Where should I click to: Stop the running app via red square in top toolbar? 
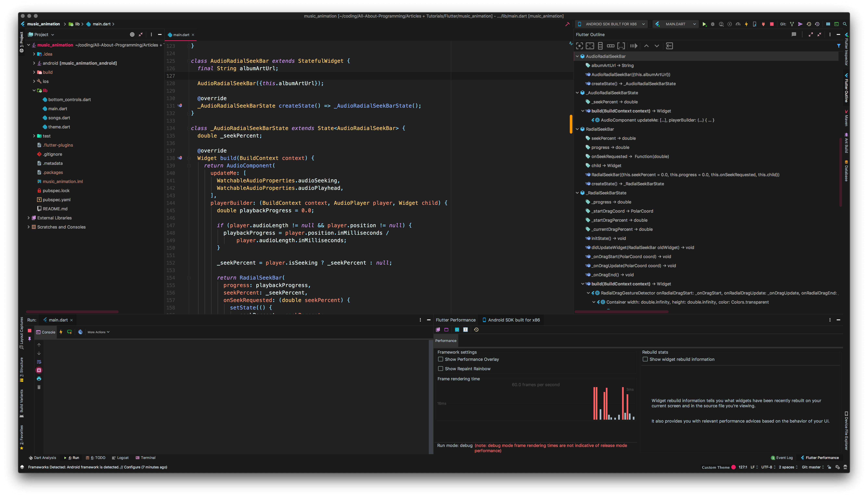point(772,24)
